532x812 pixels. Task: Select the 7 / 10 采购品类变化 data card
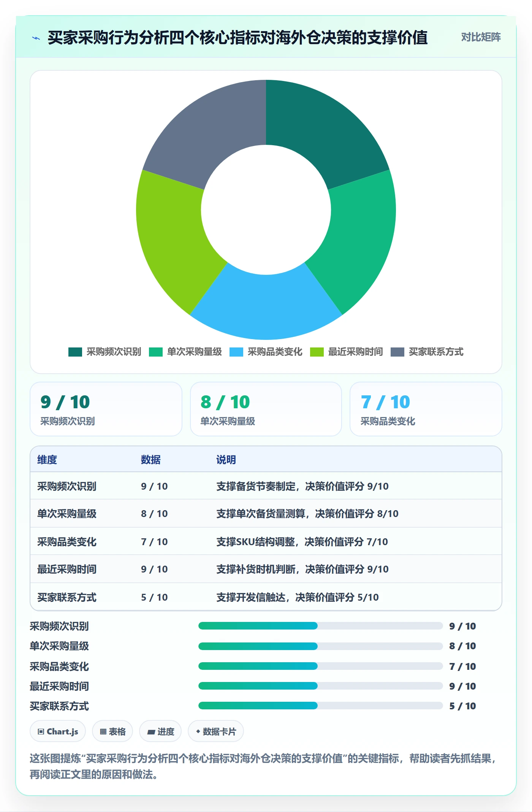coord(426,409)
